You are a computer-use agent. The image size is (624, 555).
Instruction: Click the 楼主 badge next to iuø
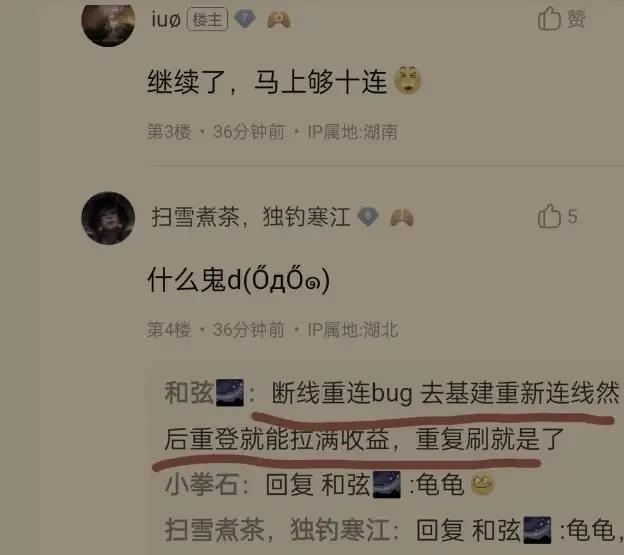tap(207, 19)
